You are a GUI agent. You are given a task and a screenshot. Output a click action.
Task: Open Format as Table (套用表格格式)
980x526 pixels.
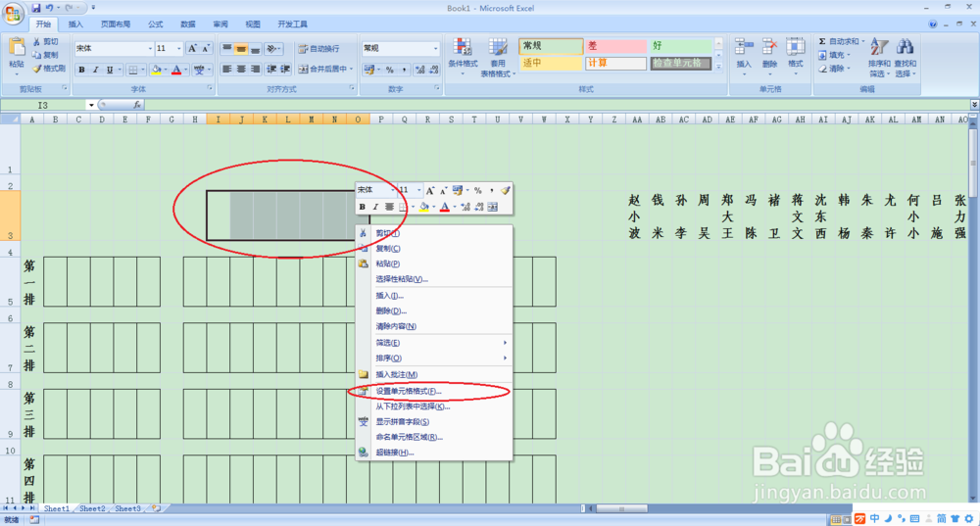[498, 56]
